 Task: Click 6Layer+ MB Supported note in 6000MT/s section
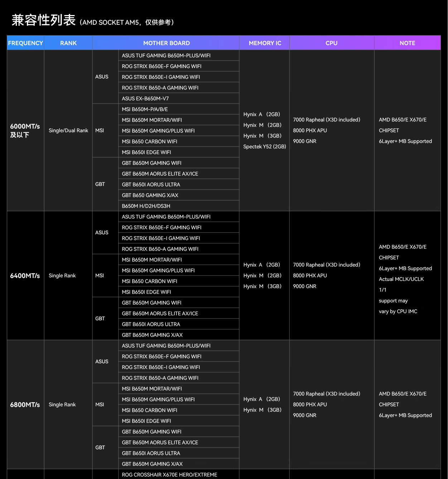pyautogui.click(x=405, y=141)
